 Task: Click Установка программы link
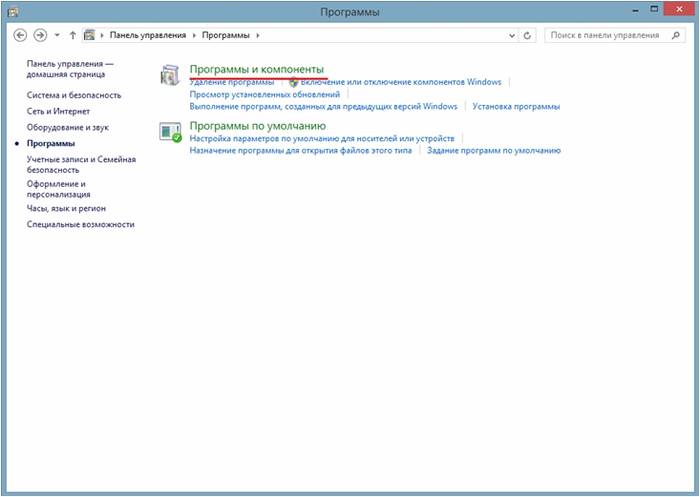[x=516, y=107]
